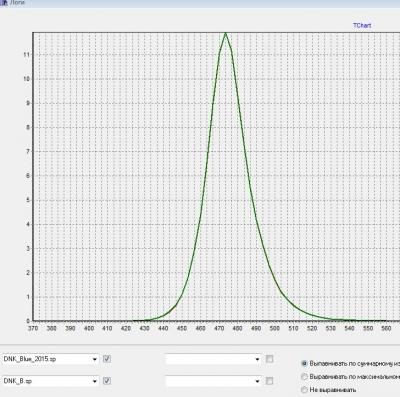Click the application icon in the title bar

4,3
